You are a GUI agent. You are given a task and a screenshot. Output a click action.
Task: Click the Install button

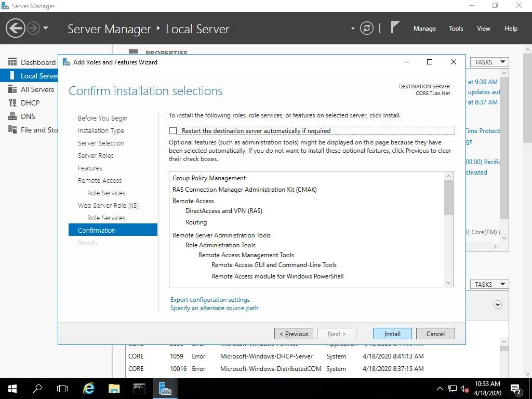392,334
